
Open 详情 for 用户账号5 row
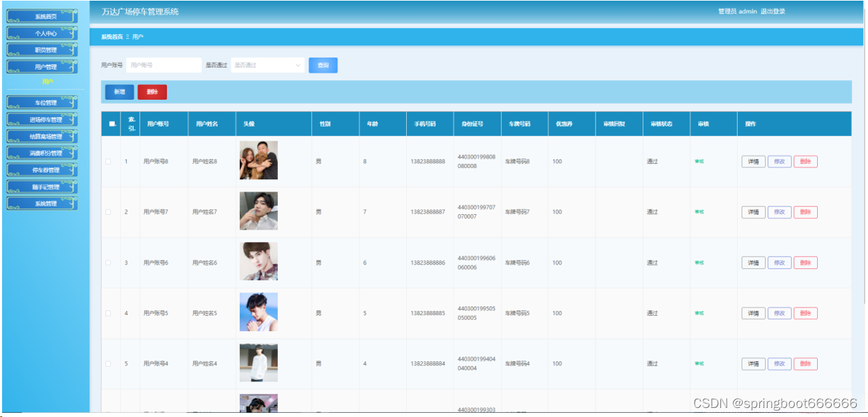(753, 313)
